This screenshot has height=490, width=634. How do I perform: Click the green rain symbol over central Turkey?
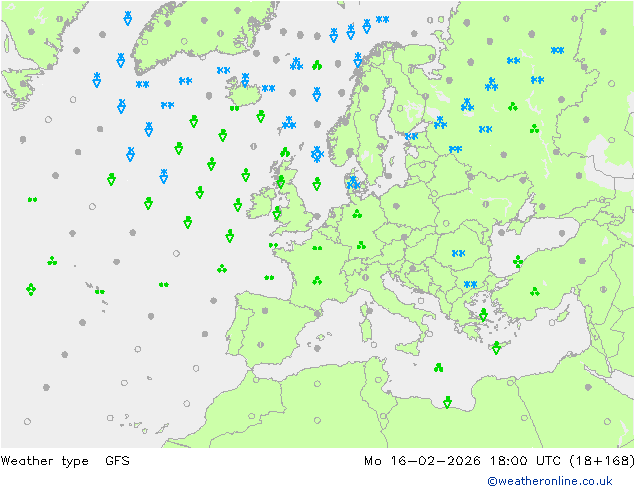[x=535, y=291]
